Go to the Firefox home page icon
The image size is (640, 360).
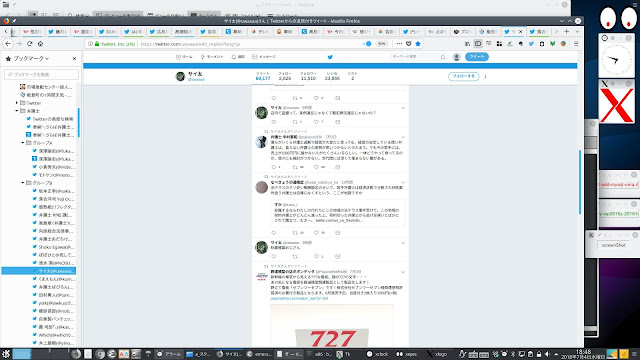(40, 44)
